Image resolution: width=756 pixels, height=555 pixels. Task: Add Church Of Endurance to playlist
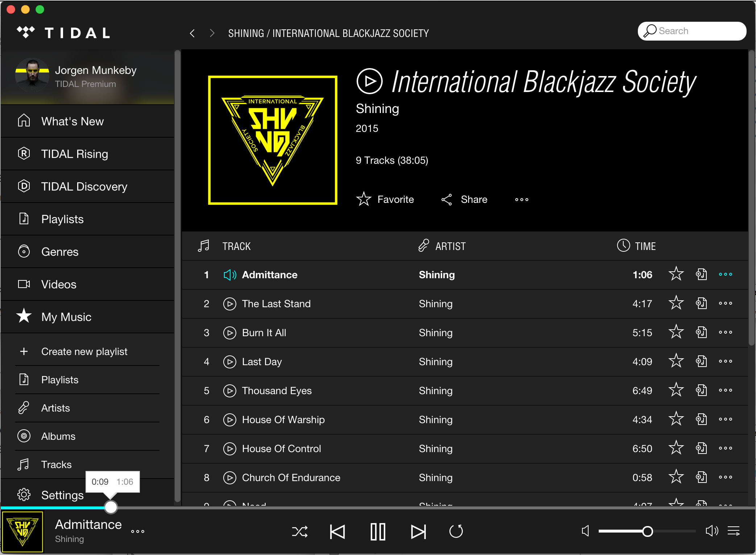[701, 477]
